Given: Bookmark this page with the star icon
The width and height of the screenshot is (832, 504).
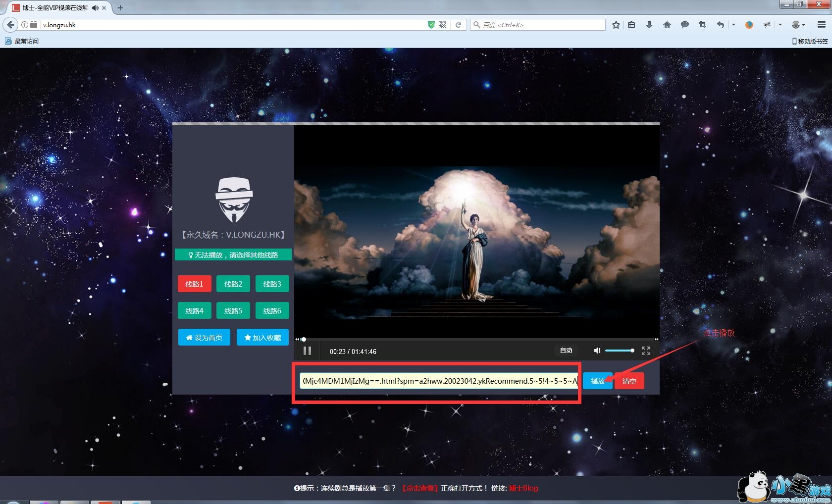Looking at the screenshot, I should [616, 25].
